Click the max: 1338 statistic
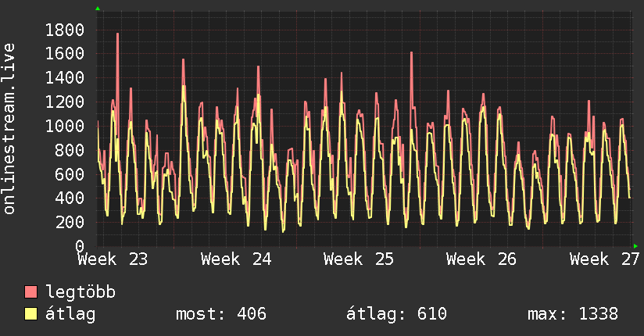Image resolution: width=644 pixels, height=336 pixels. (573, 314)
